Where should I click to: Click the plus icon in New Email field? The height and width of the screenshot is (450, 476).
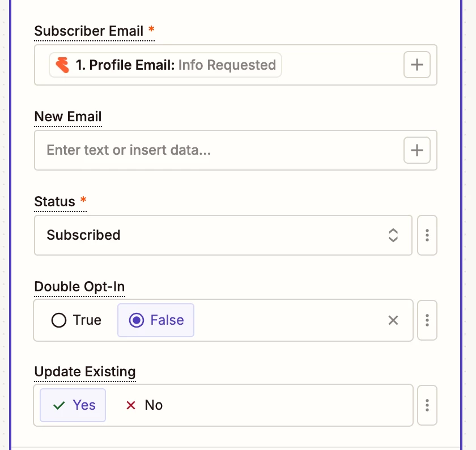(x=417, y=150)
